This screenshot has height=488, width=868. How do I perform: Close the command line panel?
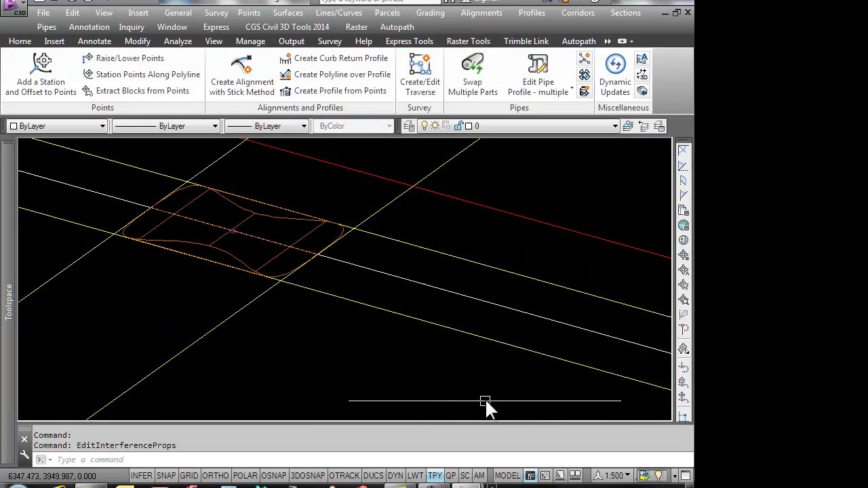24,439
